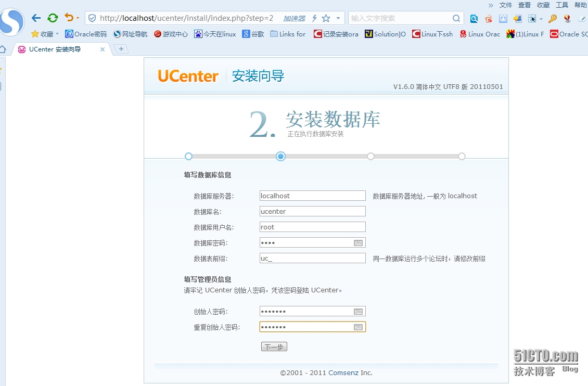Open the 收藏 favorites dropdown arrow
Viewport: 588px width, 386px height.
pos(57,34)
